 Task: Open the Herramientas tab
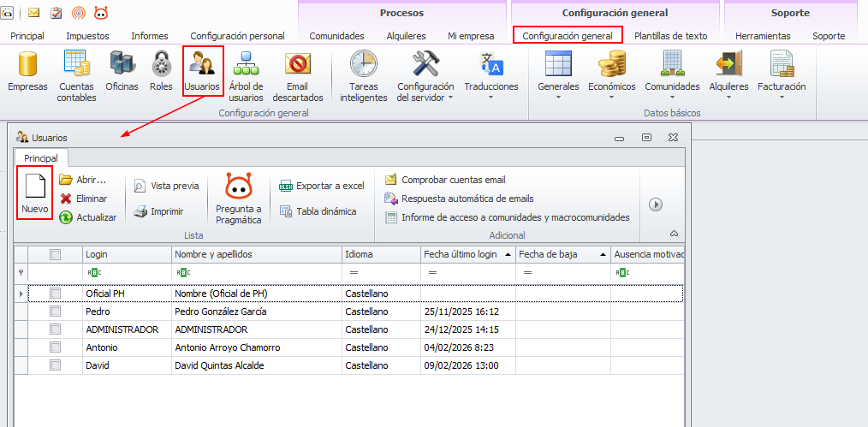point(763,36)
